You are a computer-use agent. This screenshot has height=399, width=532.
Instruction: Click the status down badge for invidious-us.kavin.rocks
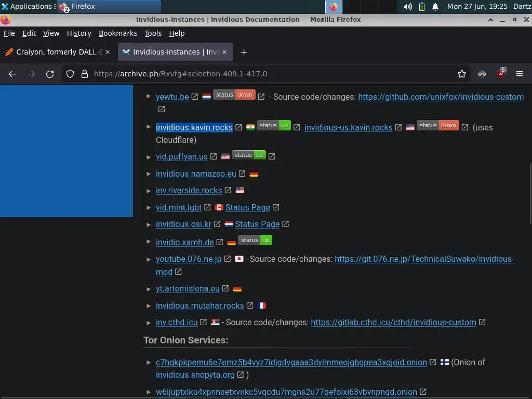click(437, 125)
